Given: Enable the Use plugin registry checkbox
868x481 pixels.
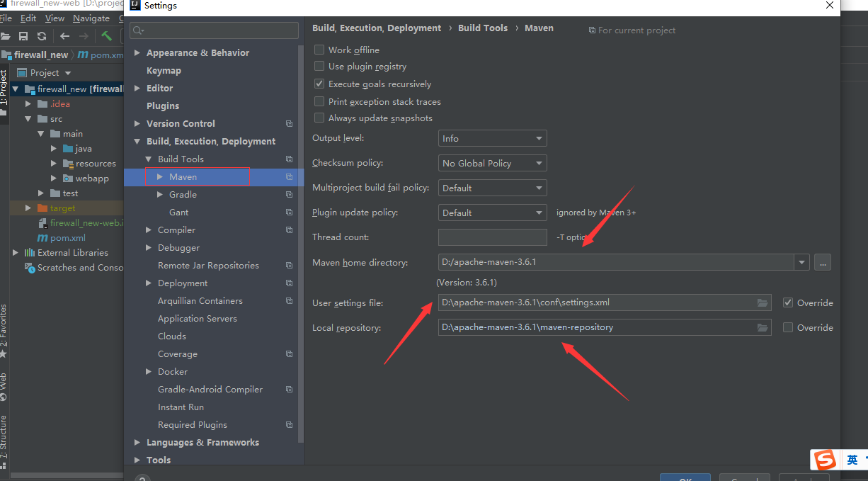Looking at the screenshot, I should click(319, 66).
